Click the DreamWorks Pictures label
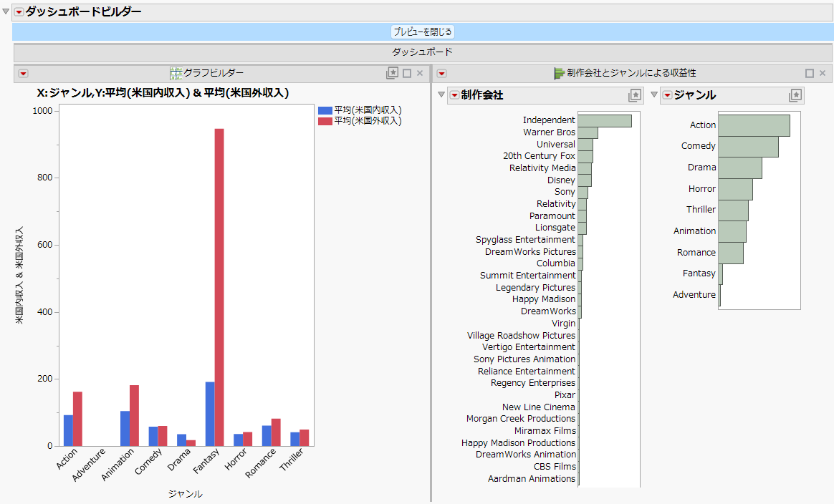The image size is (834, 504). point(530,251)
